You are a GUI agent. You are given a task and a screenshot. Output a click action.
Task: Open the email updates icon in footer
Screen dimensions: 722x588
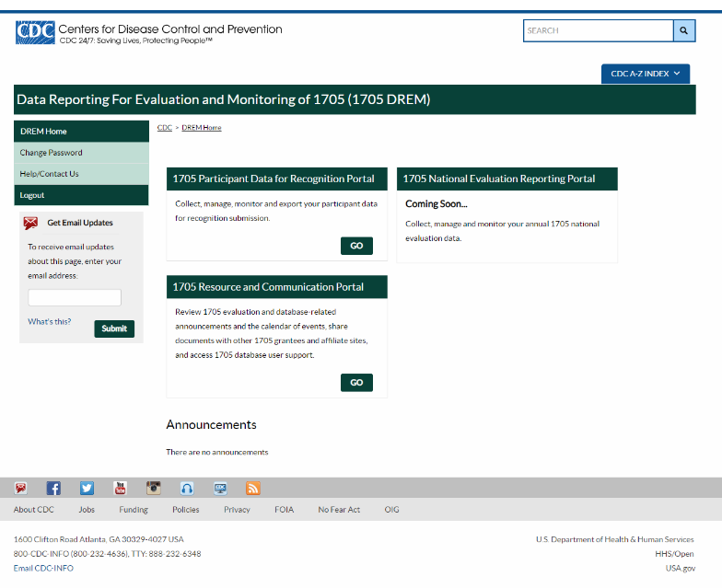click(20, 488)
